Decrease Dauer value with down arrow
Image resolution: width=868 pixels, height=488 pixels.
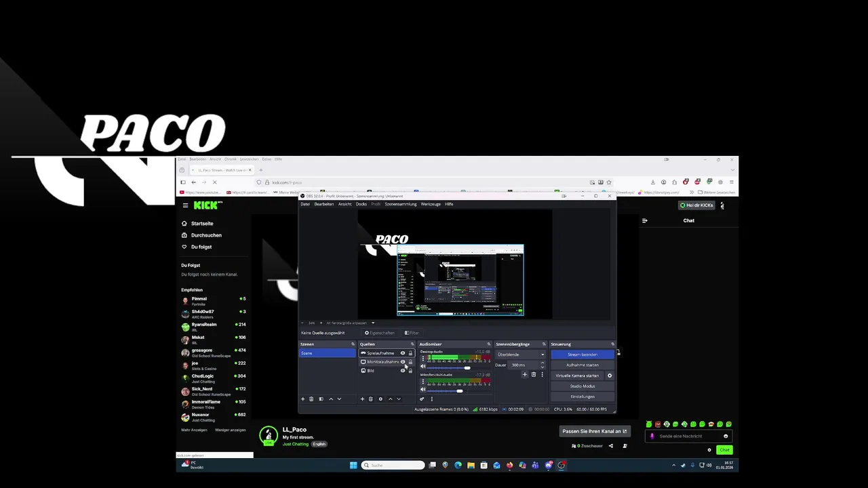coord(542,367)
